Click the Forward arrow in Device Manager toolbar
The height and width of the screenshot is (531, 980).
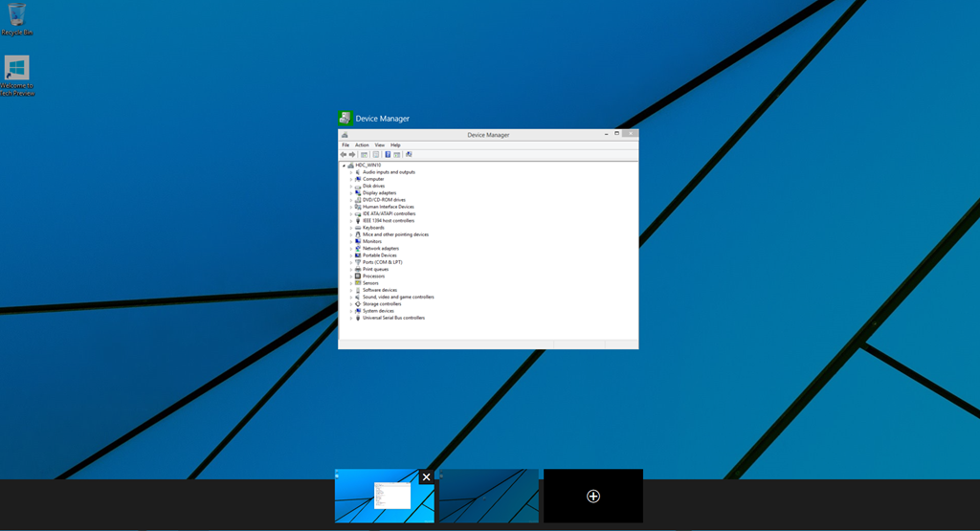[x=352, y=154]
